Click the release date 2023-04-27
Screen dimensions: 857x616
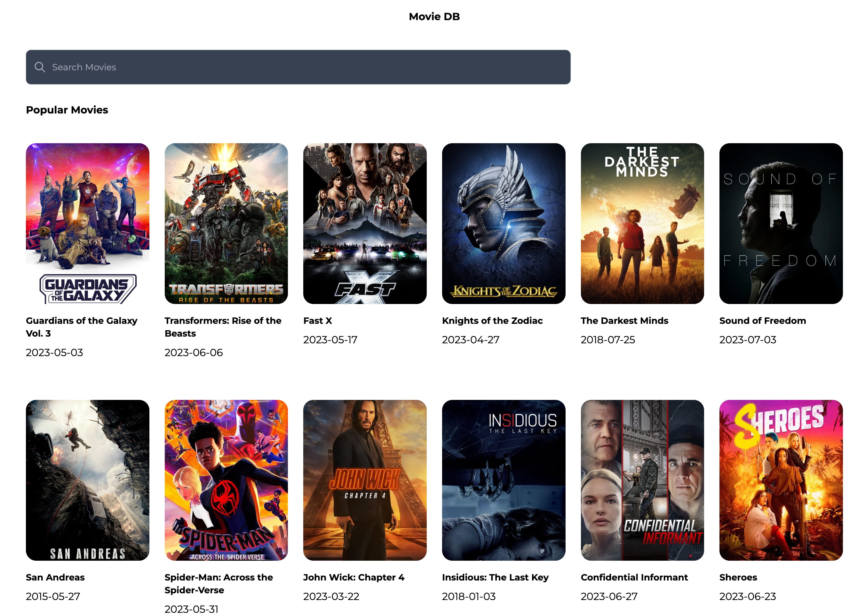pyautogui.click(x=471, y=339)
